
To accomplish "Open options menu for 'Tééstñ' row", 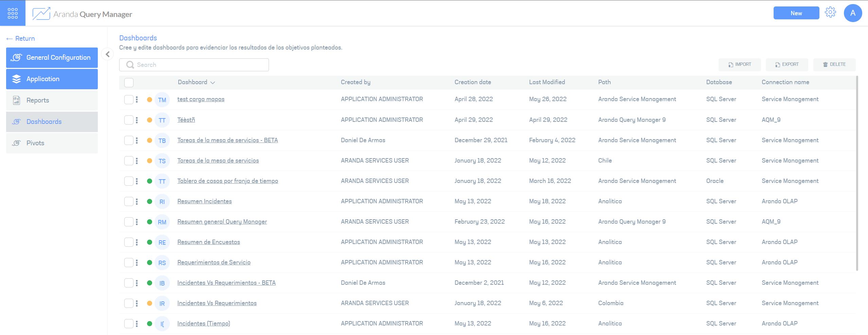I will coord(137,120).
